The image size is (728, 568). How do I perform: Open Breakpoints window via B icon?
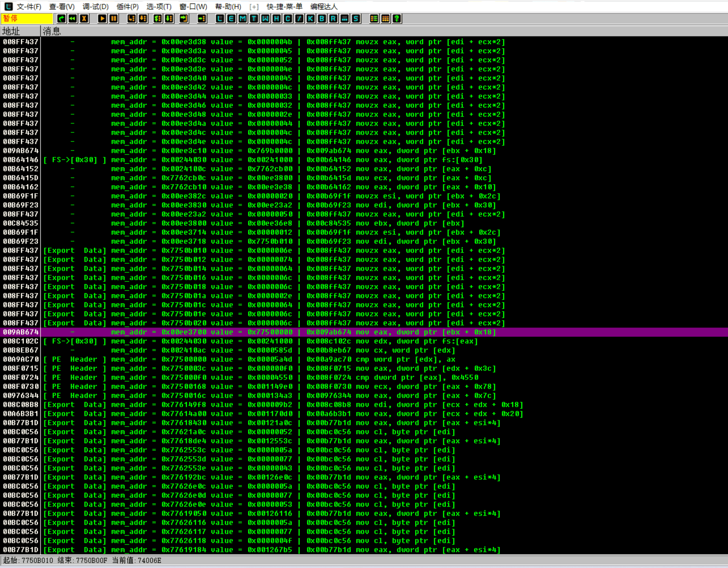tap(322, 19)
